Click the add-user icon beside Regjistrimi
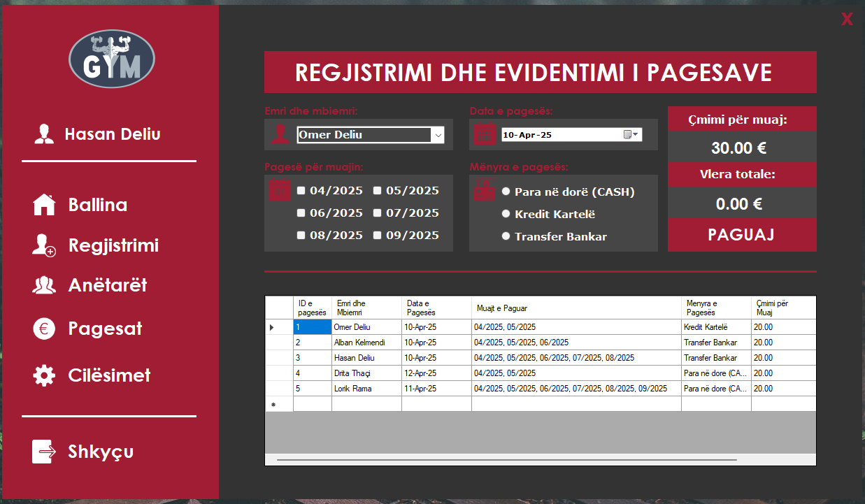This screenshot has height=504, width=865. 44,245
